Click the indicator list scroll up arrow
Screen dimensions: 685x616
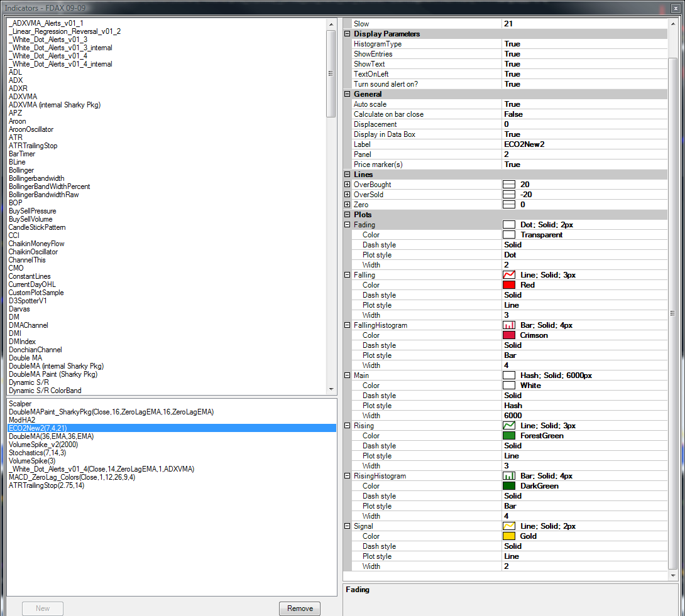point(331,24)
